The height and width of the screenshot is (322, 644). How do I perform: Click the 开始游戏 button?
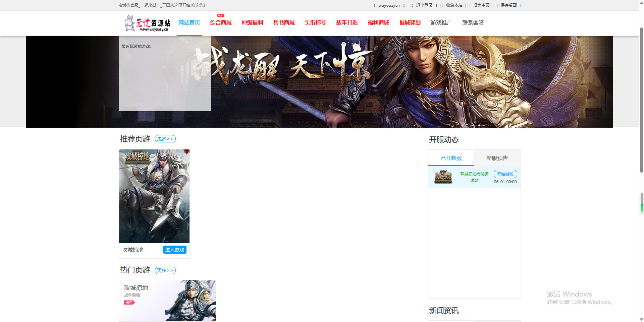(505, 174)
